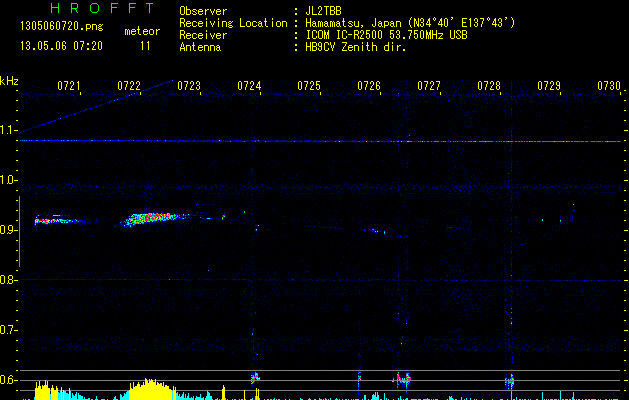Click the ICOM IC-R2500 receiver text
The image size is (629, 400).
[x=386, y=35]
